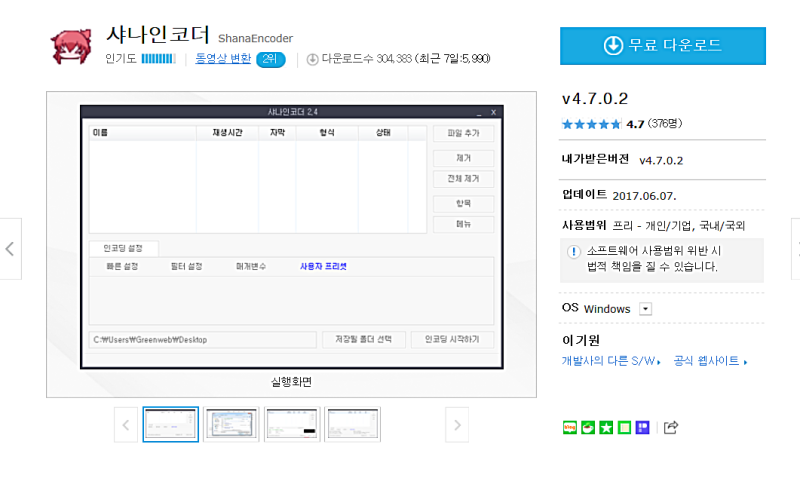Click the 2위 ranking badge
Image resolution: width=800 pixels, height=484 pixels.
tap(270, 59)
